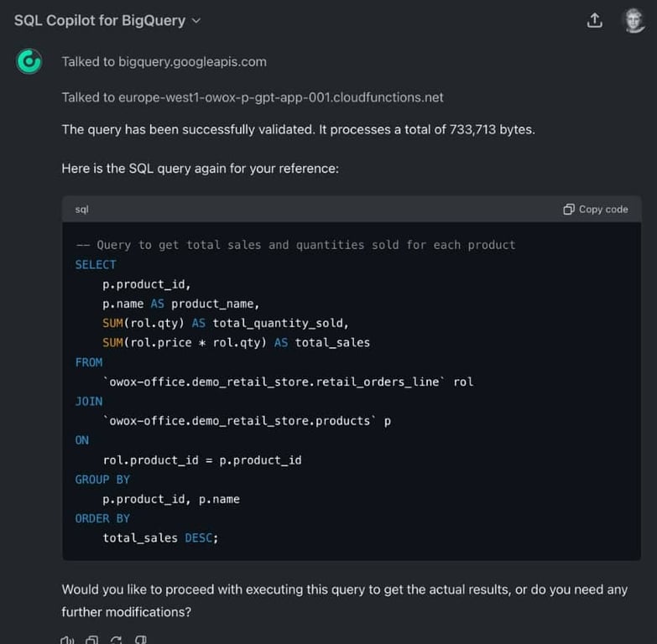Click the 'SUM(rol.price * rol.qty) AS total_sales' line
The height and width of the screenshot is (644, 657).
coord(237,343)
